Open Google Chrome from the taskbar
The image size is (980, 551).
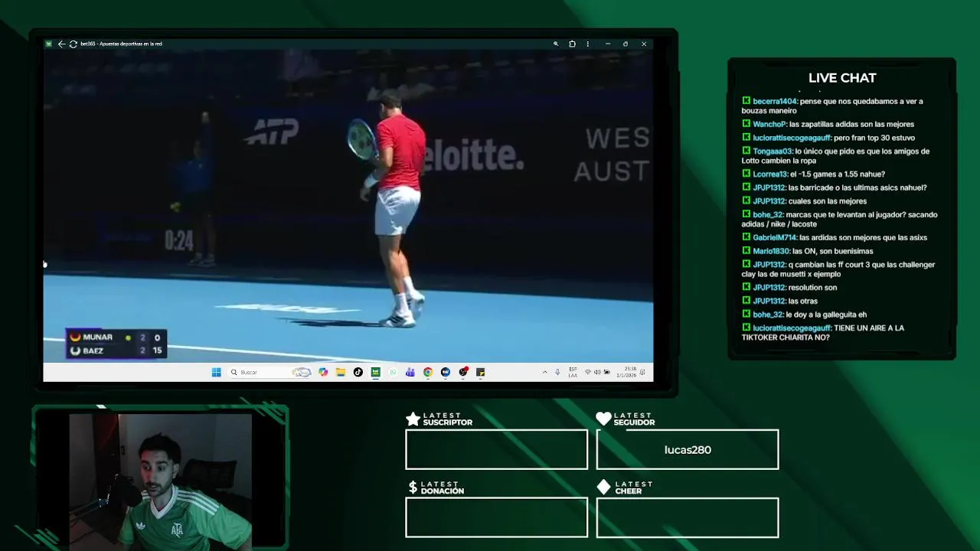point(428,372)
